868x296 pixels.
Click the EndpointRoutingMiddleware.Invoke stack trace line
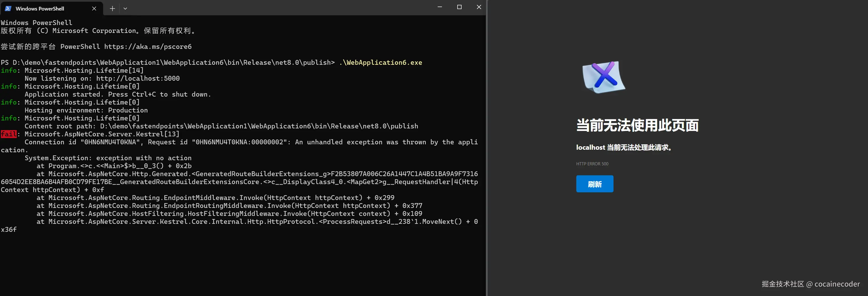(229, 206)
